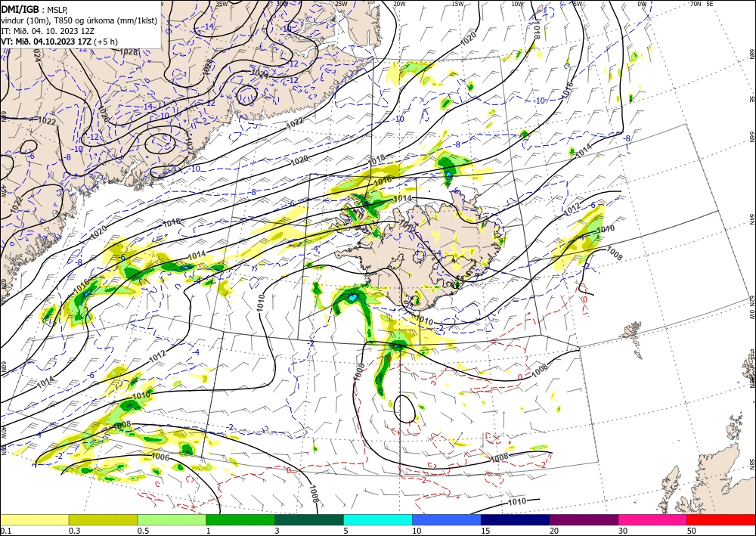Click the legend value "50"
The width and height of the screenshot is (756, 536).
click(692, 531)
